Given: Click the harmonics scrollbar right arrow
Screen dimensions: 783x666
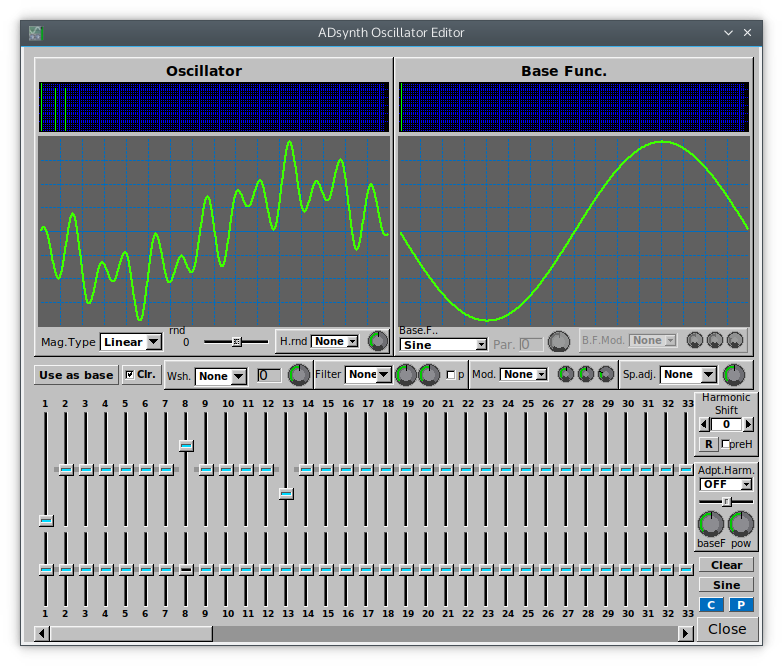Looking at the screenshot, I should coord(686,634).
